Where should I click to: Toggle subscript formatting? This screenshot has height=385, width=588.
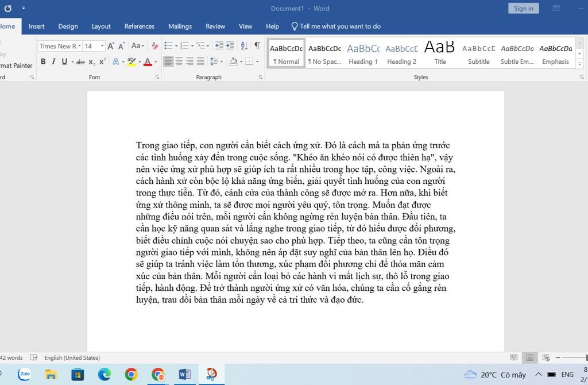pyautogui.click(x=92, y=62)
